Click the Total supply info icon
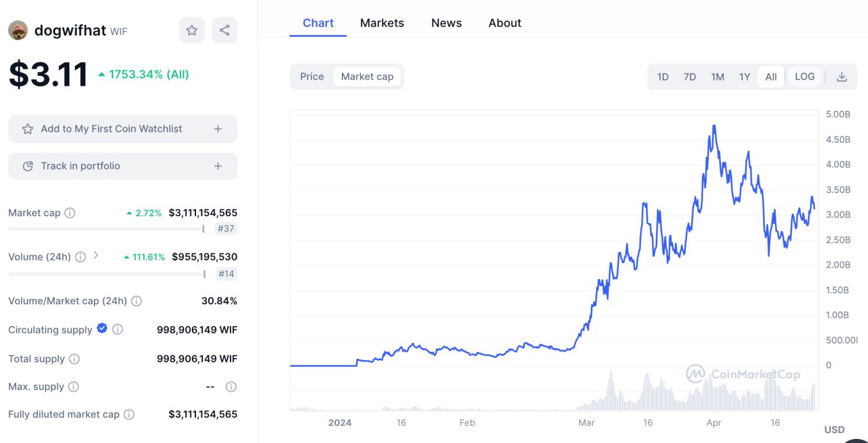The width and height of the screenshot is (868, 443). [75, 358]
